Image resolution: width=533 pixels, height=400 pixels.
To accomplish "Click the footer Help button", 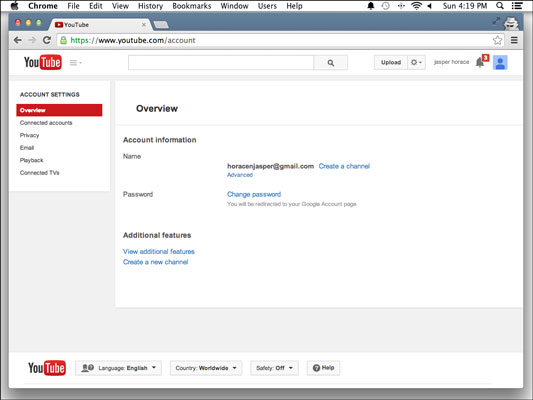I will coord(323,368).
